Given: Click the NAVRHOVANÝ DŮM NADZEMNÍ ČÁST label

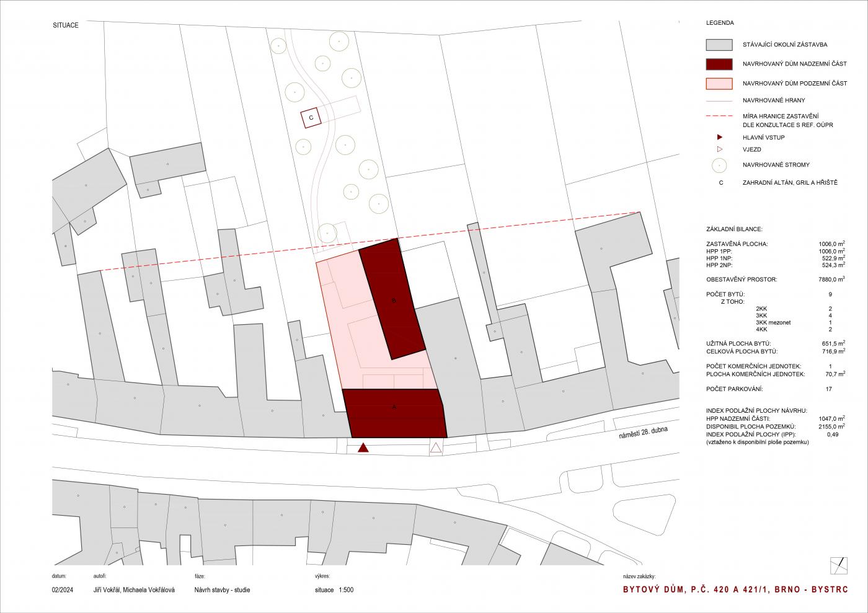Looking at the screenshot, I should pyautogui.click(x=794, y=64).
